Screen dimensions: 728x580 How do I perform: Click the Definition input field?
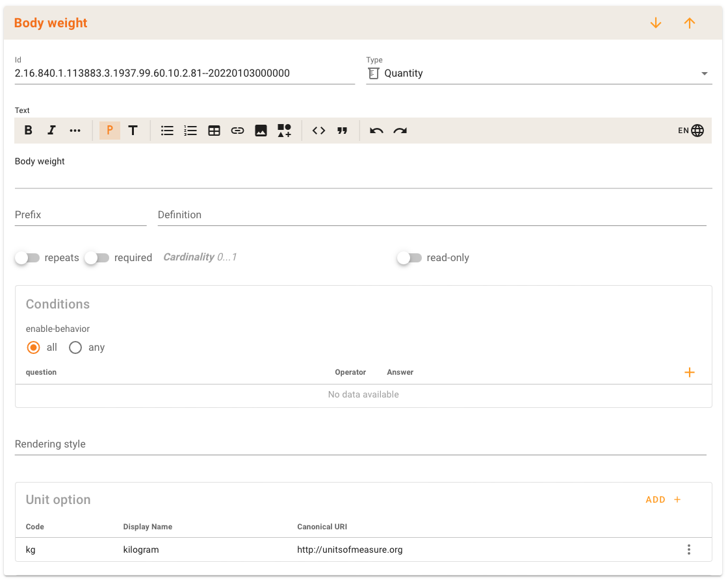(432, 215)
